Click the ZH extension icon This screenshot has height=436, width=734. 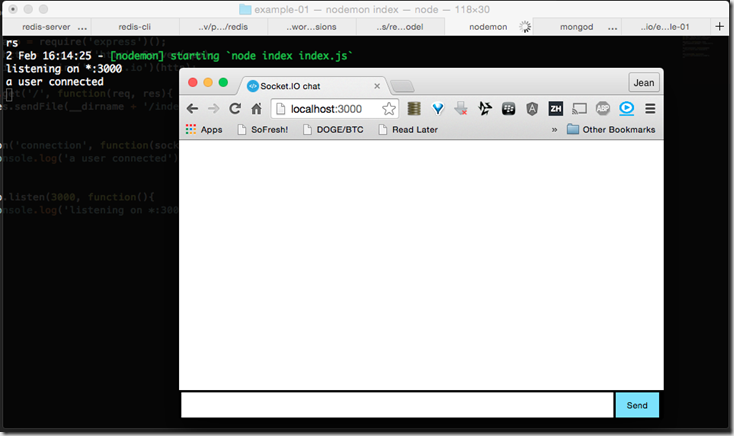tap(556, 109)
